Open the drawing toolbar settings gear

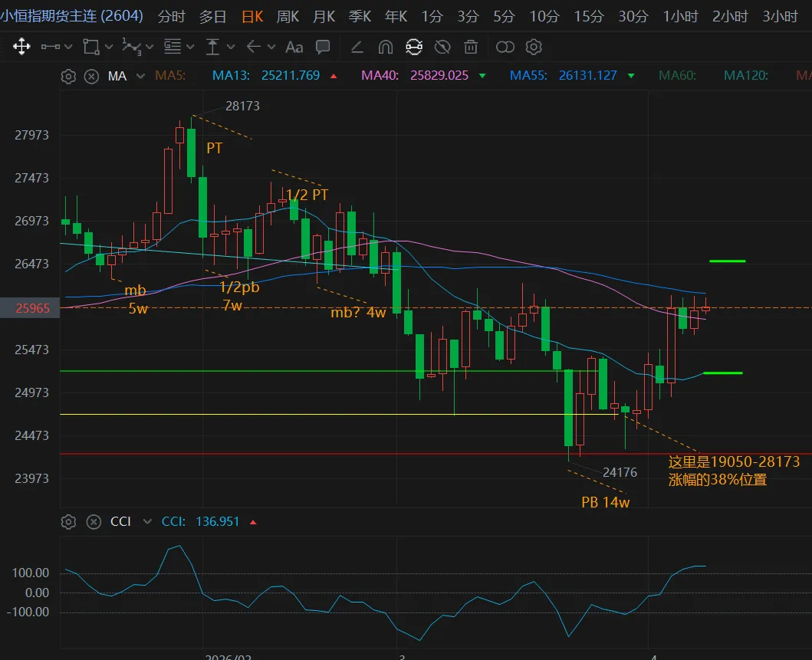coord(534,47)
